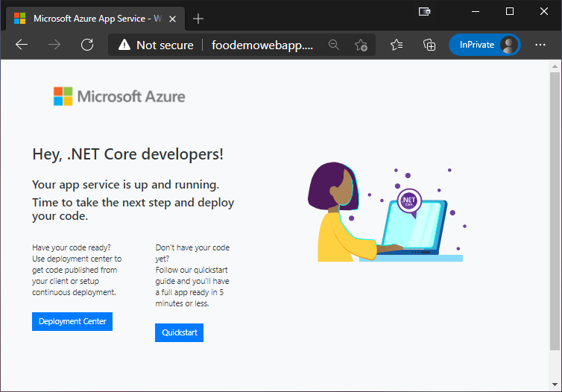Click the vertical scrollbar thumb

(555, 212)
